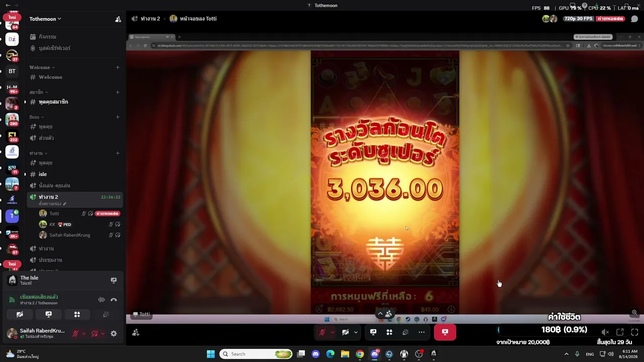This screenshot has width=644, height=362.
Task: Open soundboard from stream control bar
Action: click(x=406, y=332)
